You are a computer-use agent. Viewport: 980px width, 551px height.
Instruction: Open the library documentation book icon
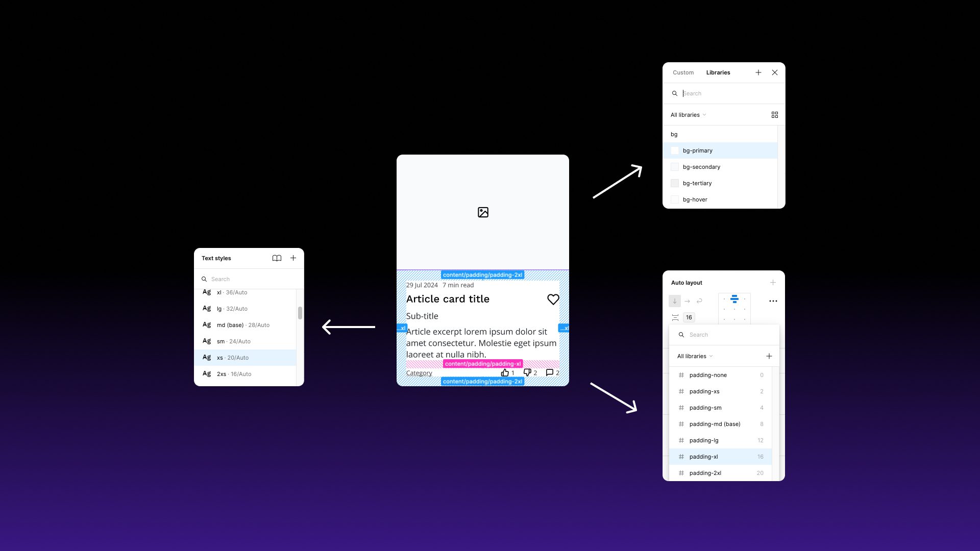click(x=277, y=258)
